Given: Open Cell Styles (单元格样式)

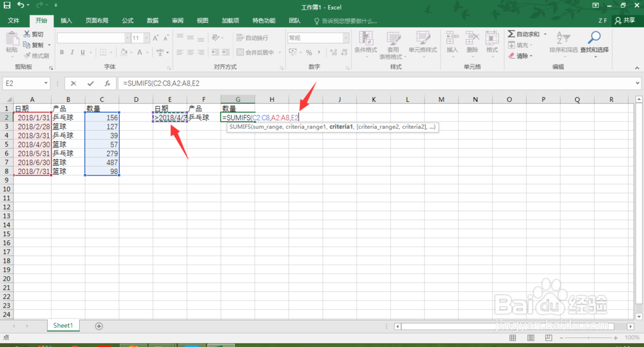Looking at the screenshot, I should click(422, 43).
